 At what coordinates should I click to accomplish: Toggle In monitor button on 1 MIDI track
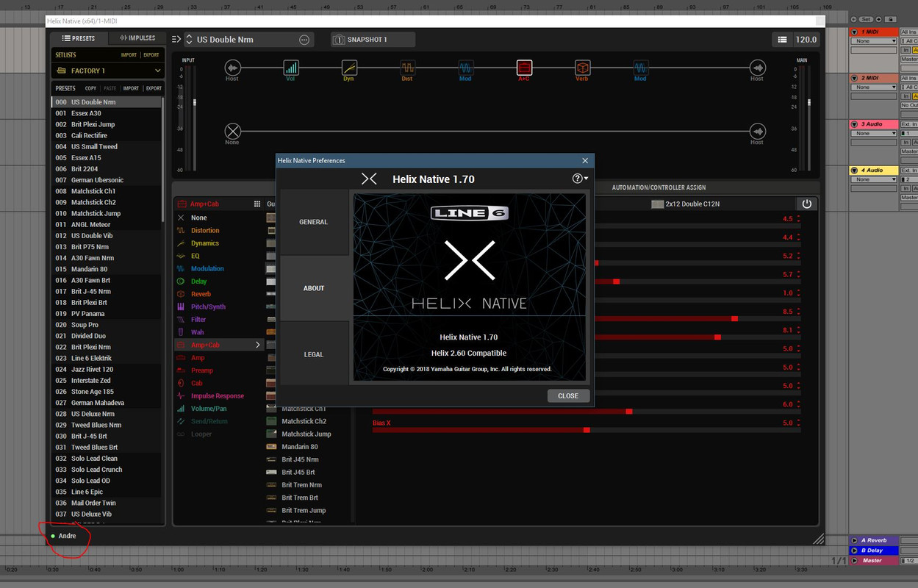[907, 50]
